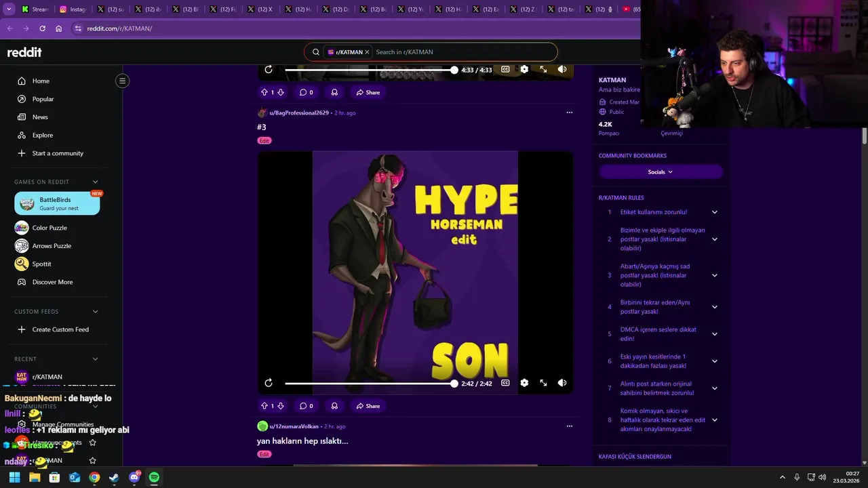
Task: Expand rule 4 Birbirini tekrar eden
Action: (x=714, y=307)
